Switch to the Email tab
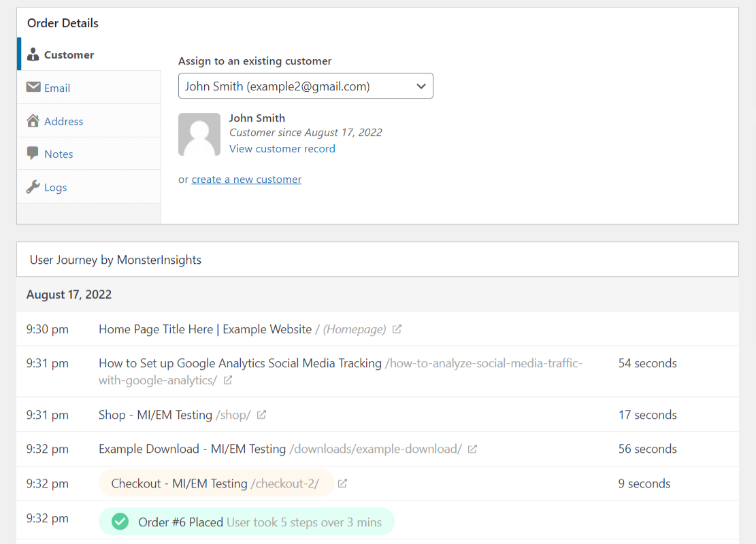The width and height of the screenshot is (756, 544). [x=58, y=87]
